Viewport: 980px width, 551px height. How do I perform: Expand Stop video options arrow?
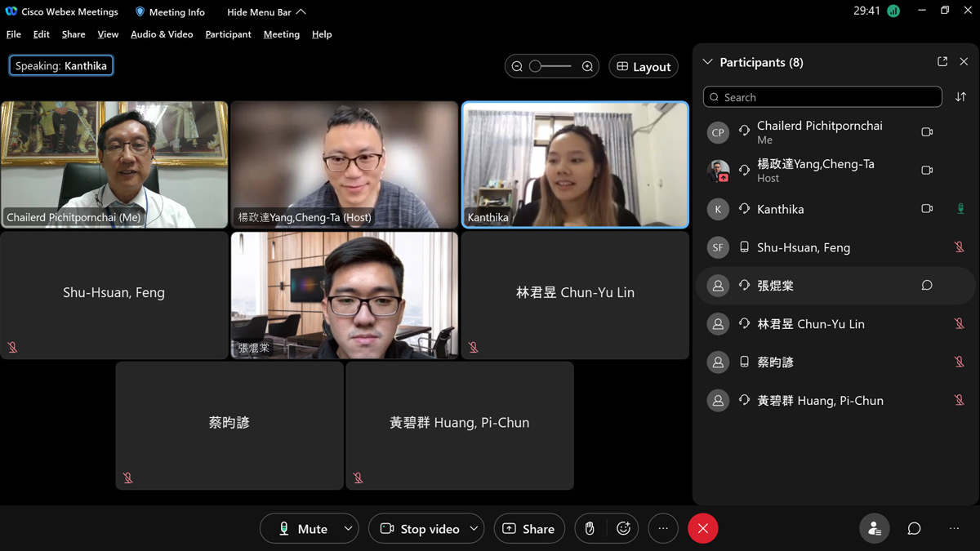coord(474,529)
